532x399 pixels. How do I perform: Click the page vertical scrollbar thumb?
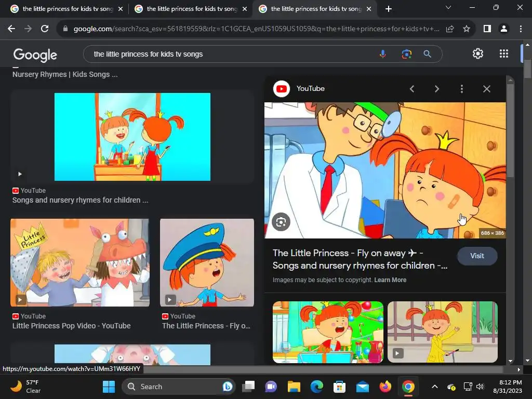coord(527,69)
